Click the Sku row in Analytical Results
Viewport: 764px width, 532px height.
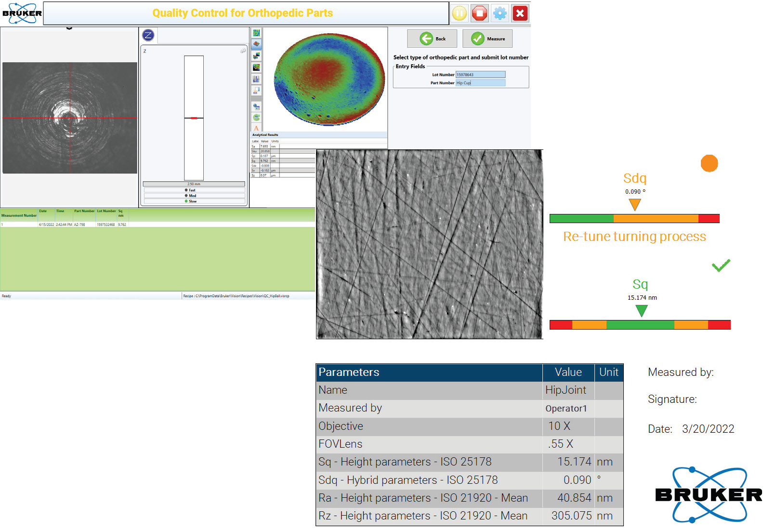click(283, 151)
